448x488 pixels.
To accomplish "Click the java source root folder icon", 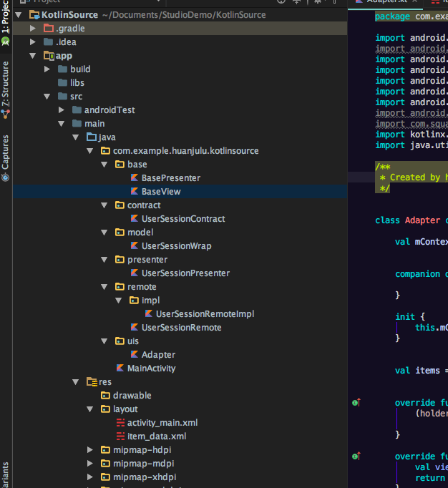I will coord(92,137).
